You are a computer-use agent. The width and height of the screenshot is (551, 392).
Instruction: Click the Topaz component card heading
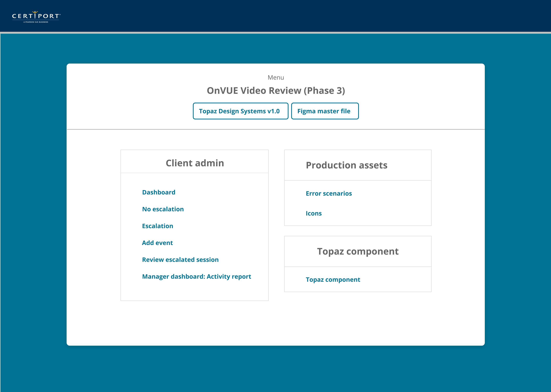point(358,252)
